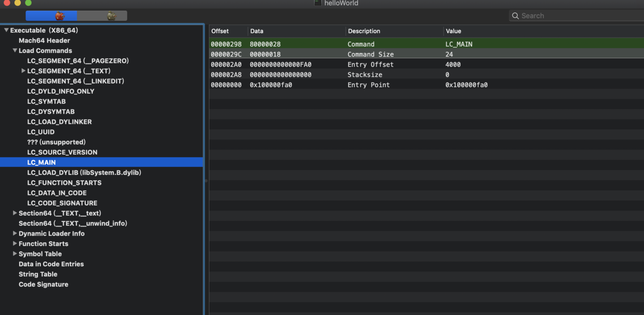Select LC_LOAD_DYLIB (libSystem.B.dylib) entry
This screenshot has width=644, height=315.
tap(84, 173)
